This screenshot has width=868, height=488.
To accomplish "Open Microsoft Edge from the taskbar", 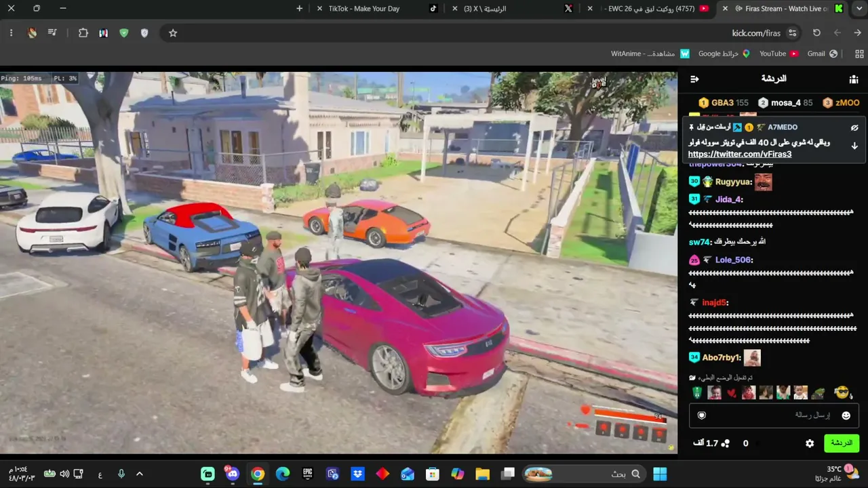I will [283, 474].
